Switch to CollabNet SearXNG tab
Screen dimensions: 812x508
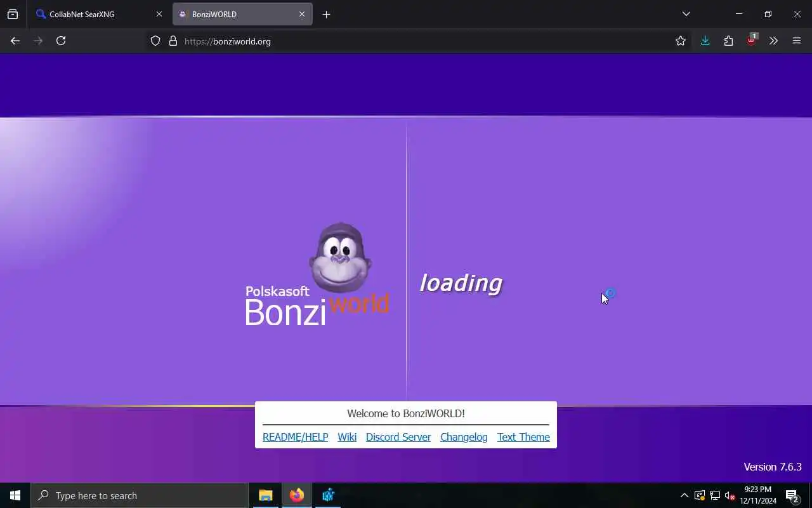100,14
